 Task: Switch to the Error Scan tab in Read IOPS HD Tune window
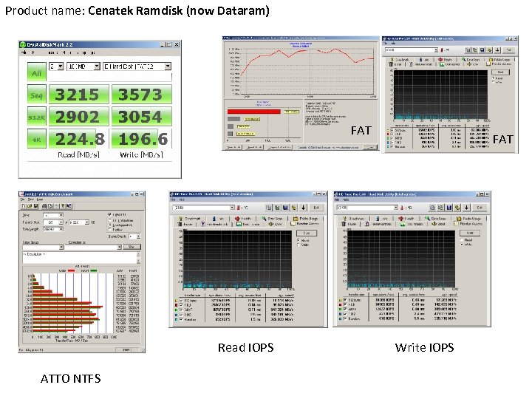[271, 219]
